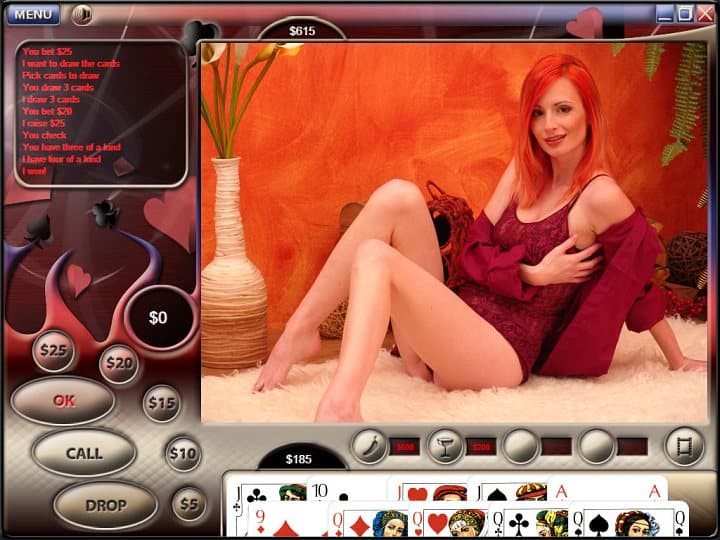The width and height of the screenshot is (720, 540).
Task: Click the "You check" log line
Action: (44, 135)
